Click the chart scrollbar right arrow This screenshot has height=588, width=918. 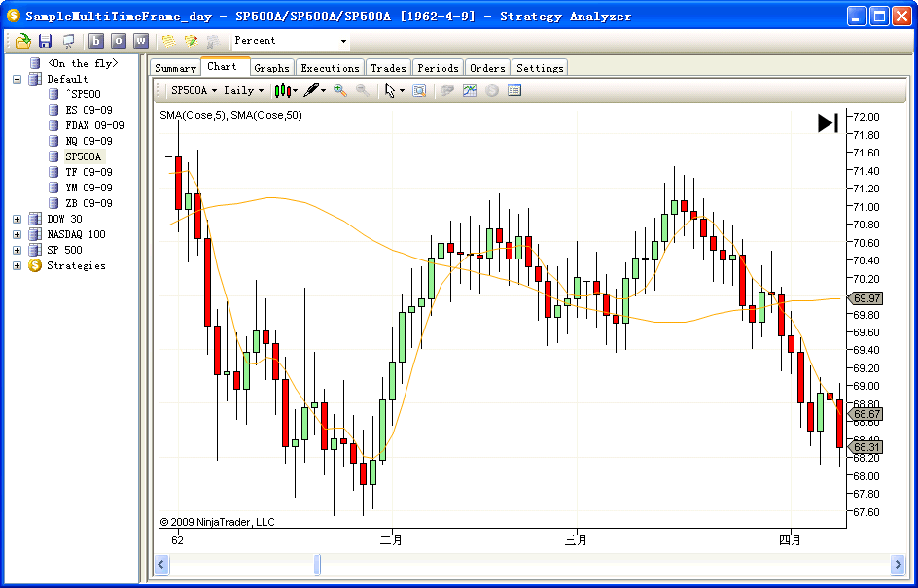point(898,565)
